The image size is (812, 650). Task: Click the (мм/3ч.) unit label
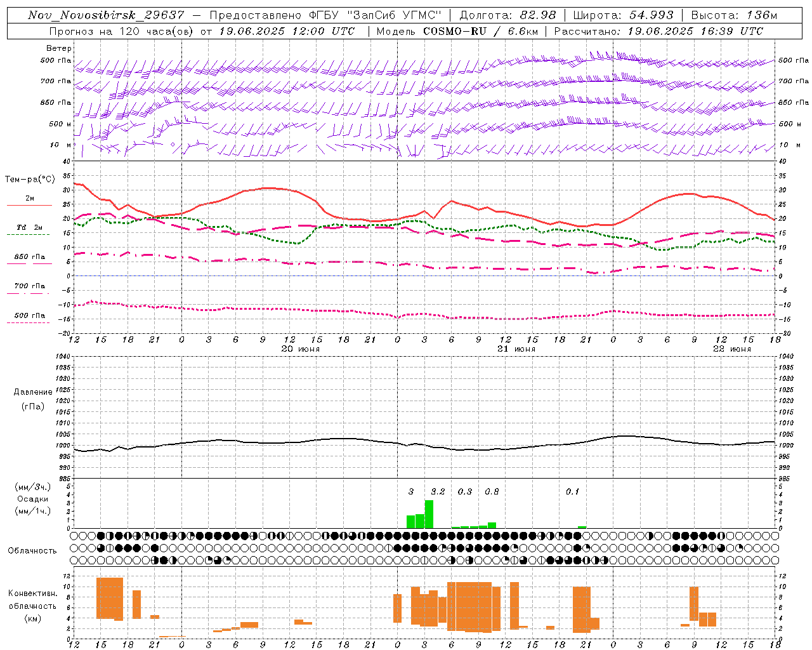[33, 487]
